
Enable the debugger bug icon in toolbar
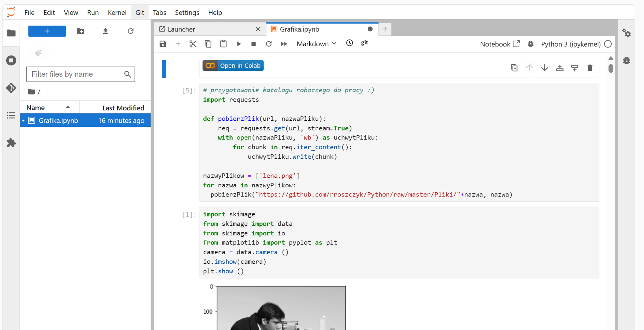click(x=531, y=44)
